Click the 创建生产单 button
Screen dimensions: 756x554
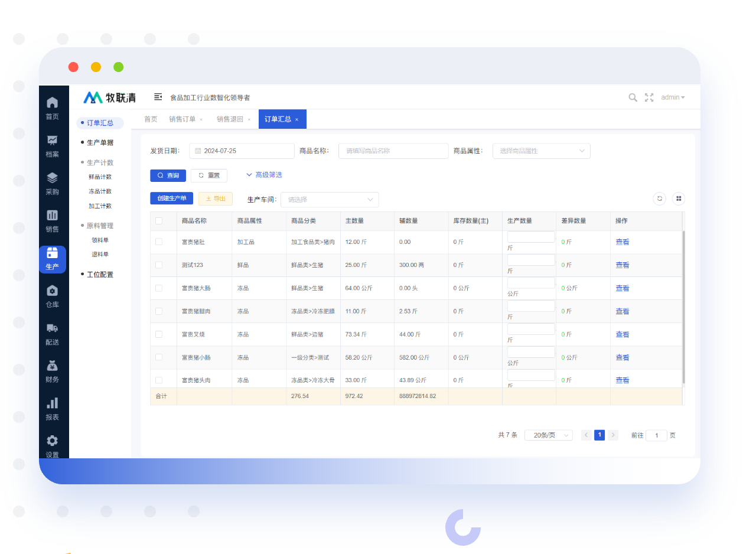tap(171, 198)
